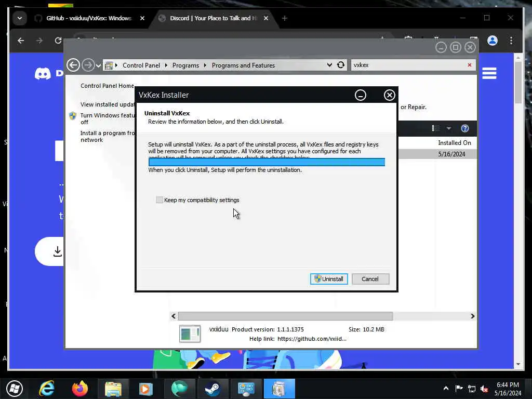The image size is (532, 399).
Task: Open browser three-dot menu
Action: (x=511, y=41)
